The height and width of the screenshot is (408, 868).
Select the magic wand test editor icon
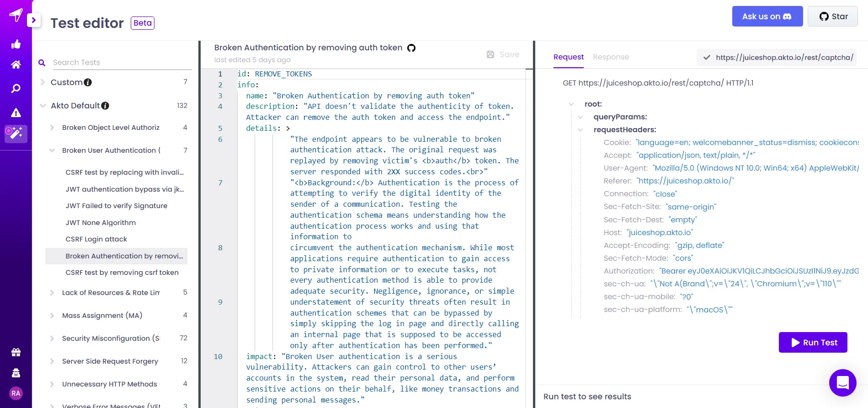point(16,134)
